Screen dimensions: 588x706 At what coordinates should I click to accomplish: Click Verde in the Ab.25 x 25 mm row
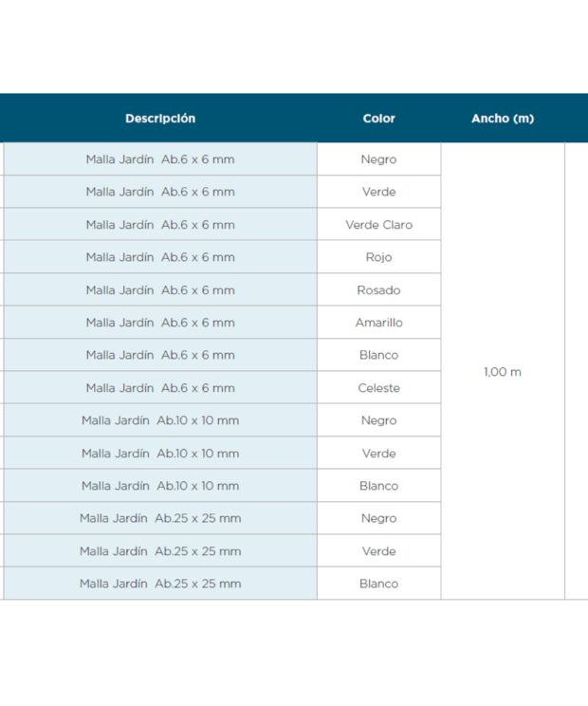[378, 551]
